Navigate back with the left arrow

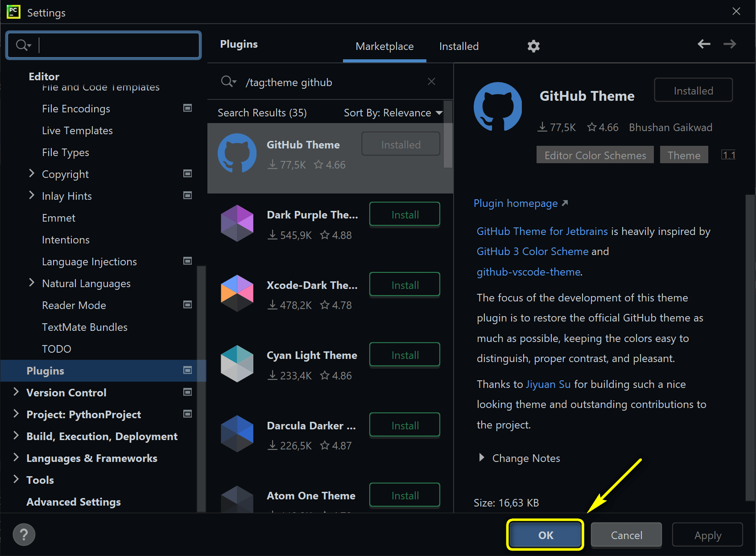pyautogui.click(x=704, y=44)
